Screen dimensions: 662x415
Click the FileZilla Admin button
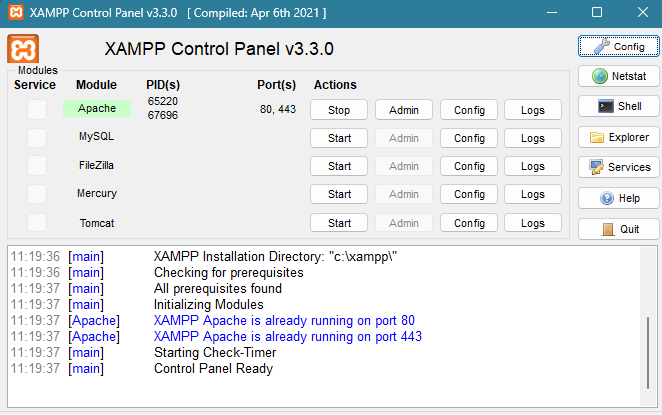coord(404,166)
